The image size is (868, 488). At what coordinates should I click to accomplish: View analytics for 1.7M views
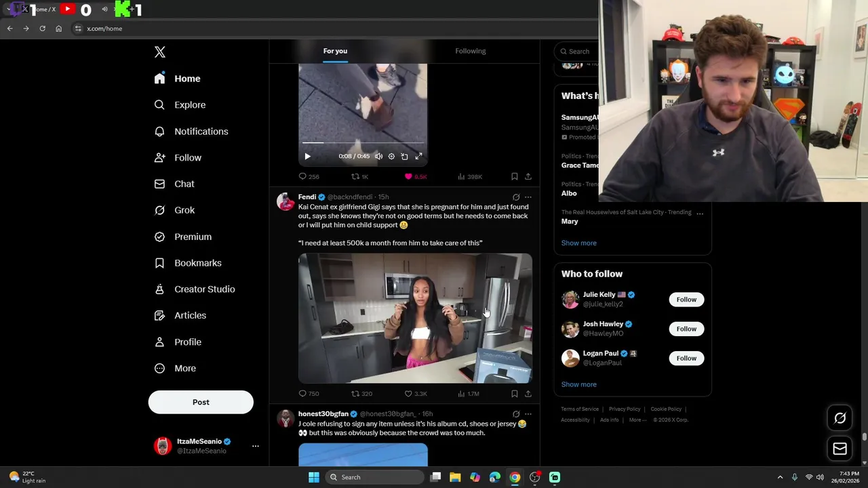pos(469,394)
